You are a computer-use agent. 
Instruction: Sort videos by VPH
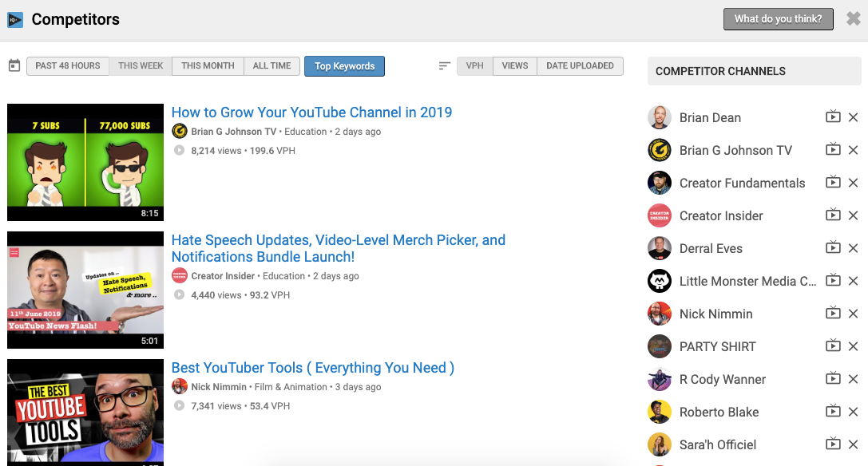click(474, 66)
